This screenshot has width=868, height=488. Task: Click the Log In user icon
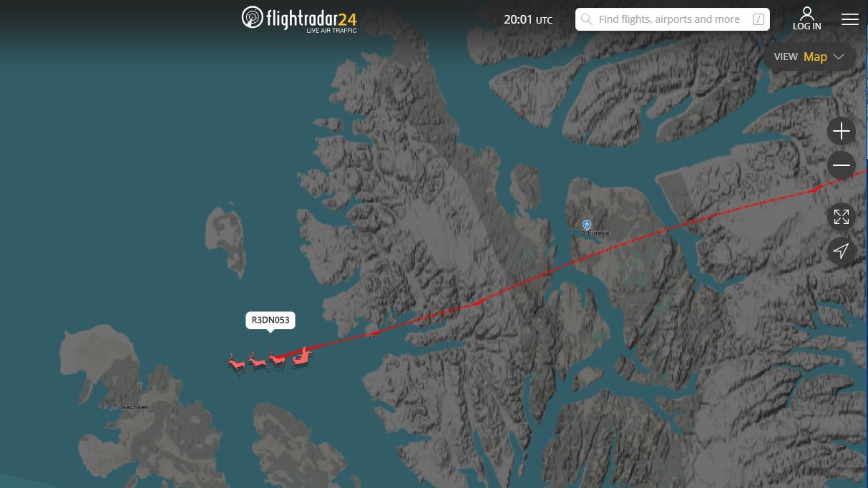(807, 14)
